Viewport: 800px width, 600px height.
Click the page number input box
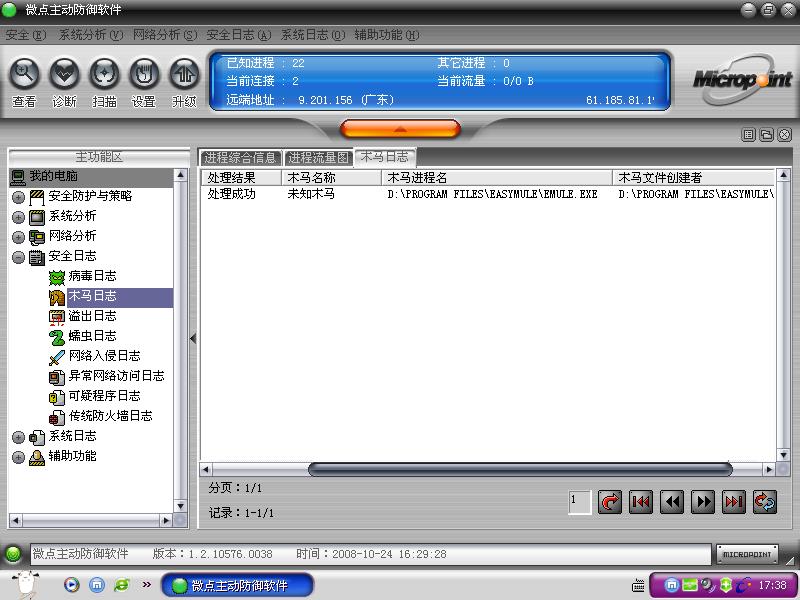(x=579, y=502)
